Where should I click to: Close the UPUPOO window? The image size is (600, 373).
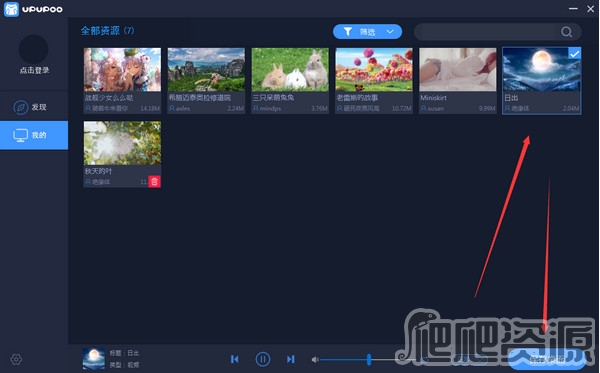point(591,8)
